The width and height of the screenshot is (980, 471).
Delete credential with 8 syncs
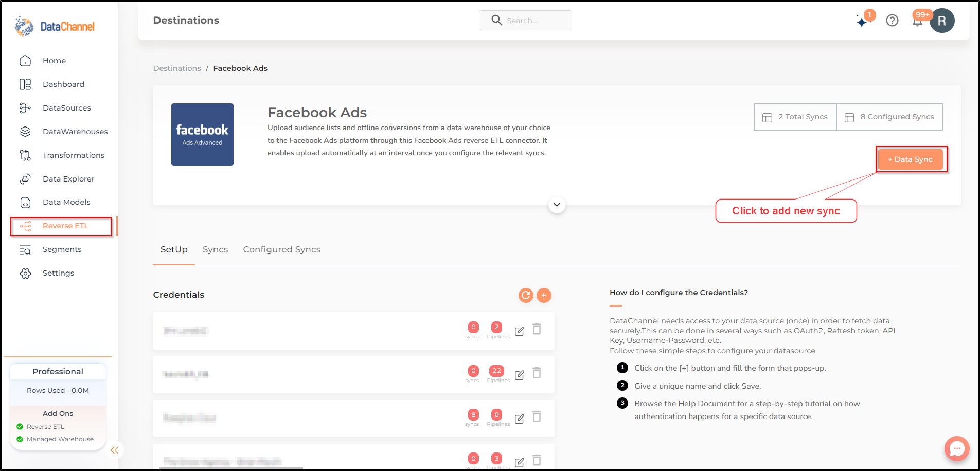(537, 416)
